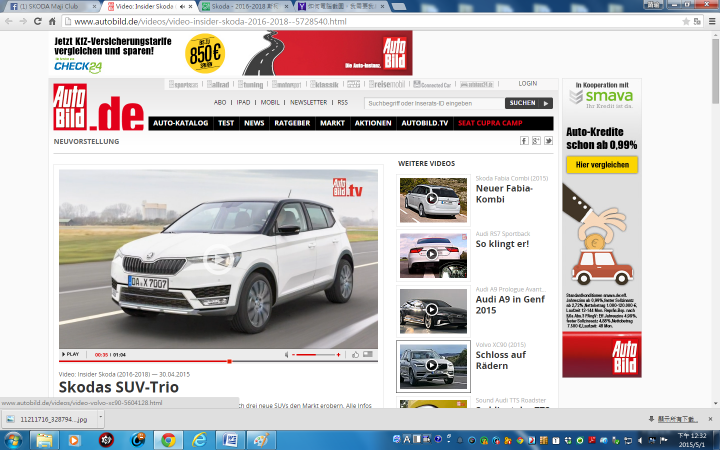This screenshot has height=450, width=720.
Task: Decrease volume with minus icon
Action: 294,354
